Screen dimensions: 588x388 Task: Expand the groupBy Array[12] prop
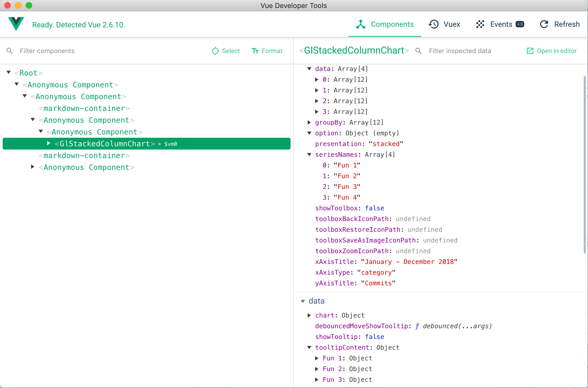pos(309,122)
